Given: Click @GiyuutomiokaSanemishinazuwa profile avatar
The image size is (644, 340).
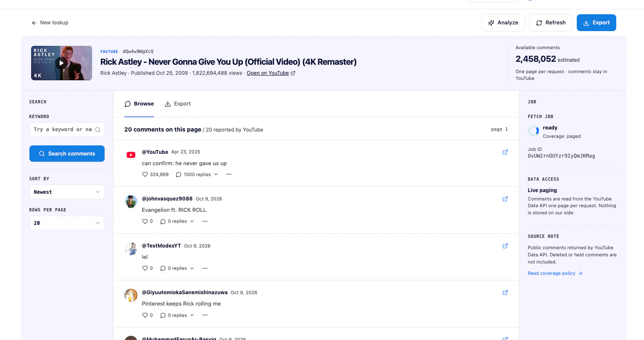Looking at the screenshot, I should (x=131, y=295).
